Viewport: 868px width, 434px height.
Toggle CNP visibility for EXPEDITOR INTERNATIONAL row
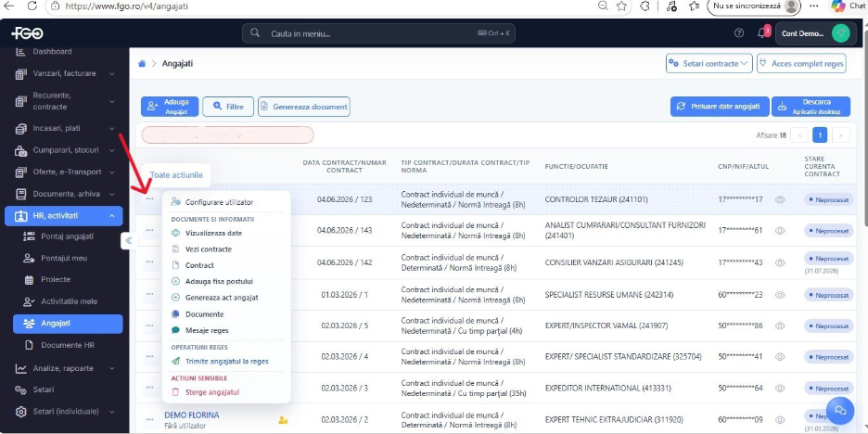[x=780, y=388]
